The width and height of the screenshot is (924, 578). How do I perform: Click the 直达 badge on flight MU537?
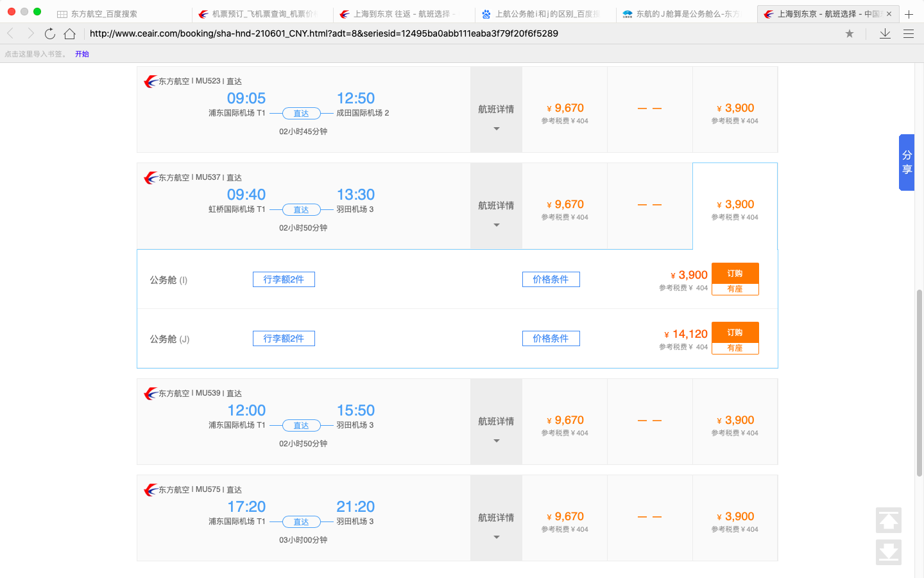(302, 210)
